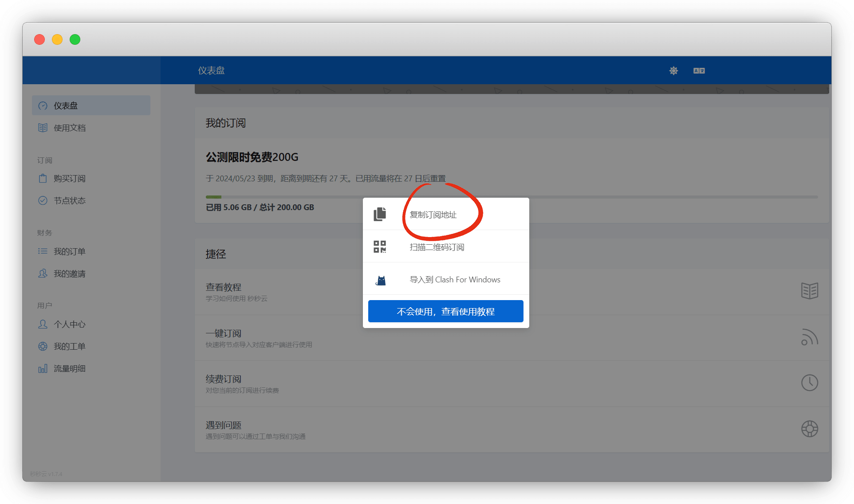Click the clock icon beside 续费订阅
854x504 pixels.
click(x=809, y=383)
